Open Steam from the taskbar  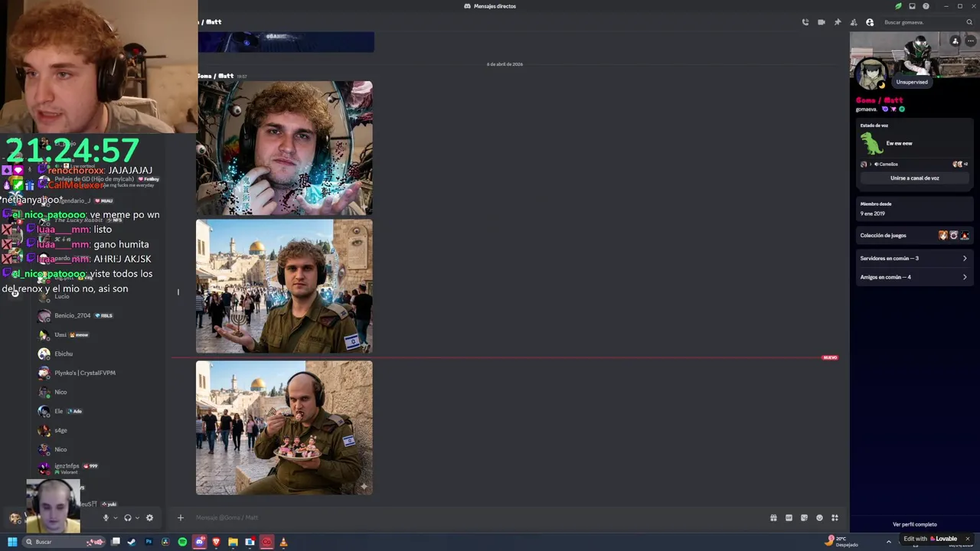click(132, 542)
